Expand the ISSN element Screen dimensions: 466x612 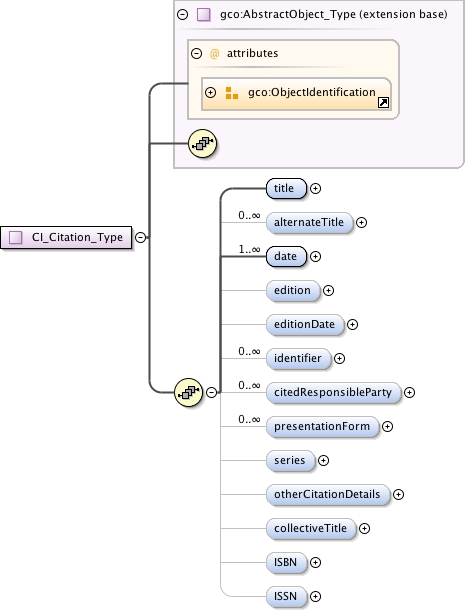point(315,596)
